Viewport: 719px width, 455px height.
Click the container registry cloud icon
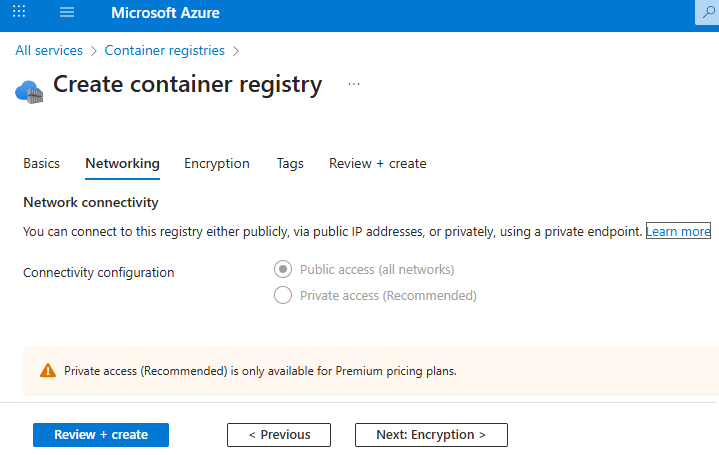29,91
